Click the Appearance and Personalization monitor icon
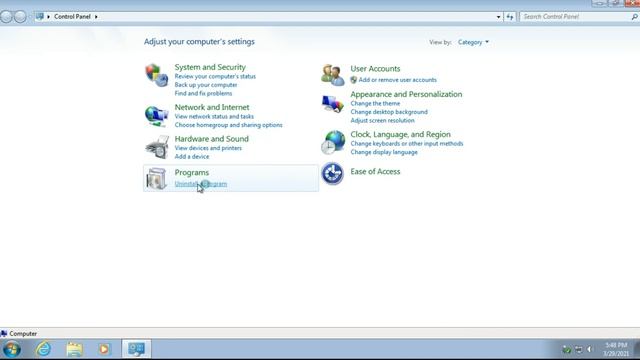 (x=333, y=104)
